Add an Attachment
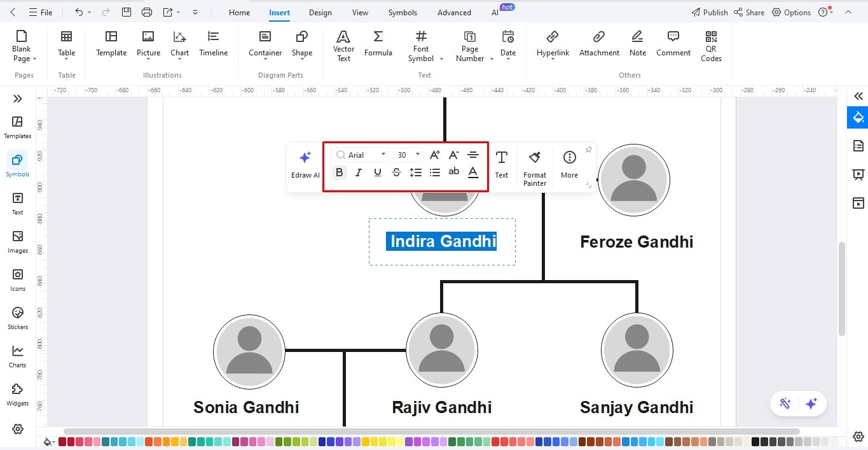868x450 pixels. click(x=598, y=45)
